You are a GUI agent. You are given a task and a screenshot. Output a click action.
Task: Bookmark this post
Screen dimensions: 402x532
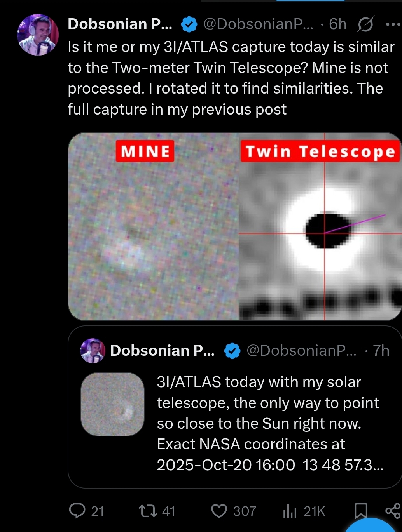point(361,511)
